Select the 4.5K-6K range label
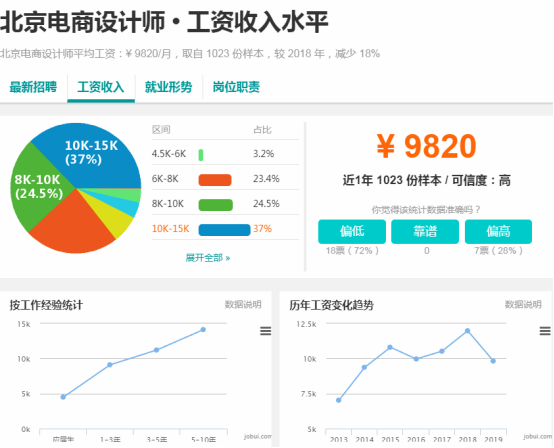554x448 pixels. coord(169,154)
